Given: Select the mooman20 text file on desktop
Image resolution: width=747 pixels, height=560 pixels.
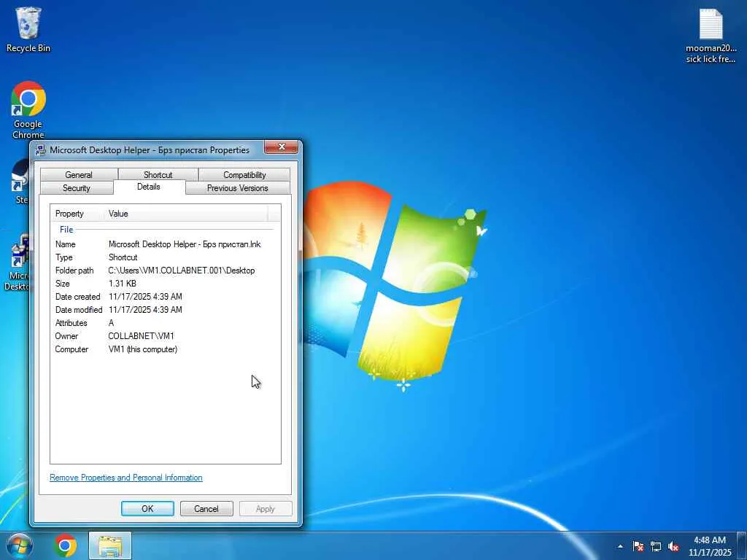Looking at the screenshot, I should click(x=711, y=36).
